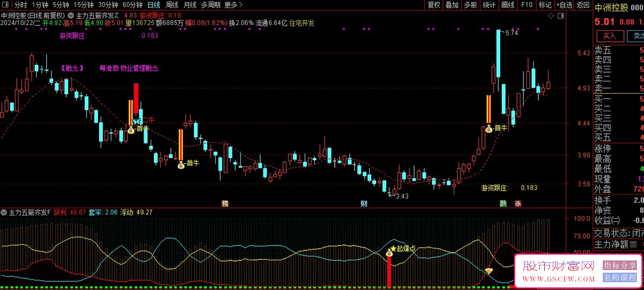Expand the 主力五箭齐发Z indicator dropdown

(x=71, y=15)
